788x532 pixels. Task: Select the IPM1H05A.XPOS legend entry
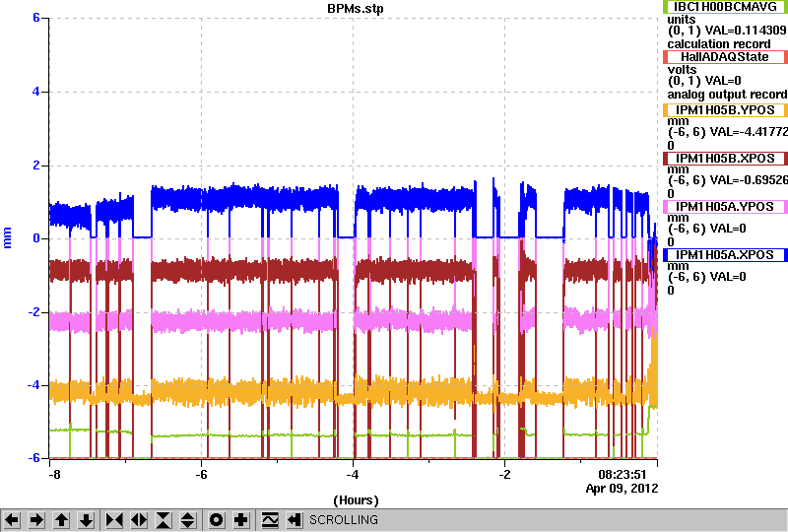725,255
